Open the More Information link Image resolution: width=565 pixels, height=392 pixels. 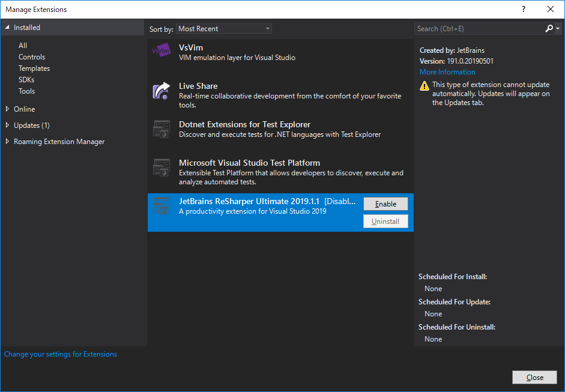pyautogui.click(x=447, y=71)
